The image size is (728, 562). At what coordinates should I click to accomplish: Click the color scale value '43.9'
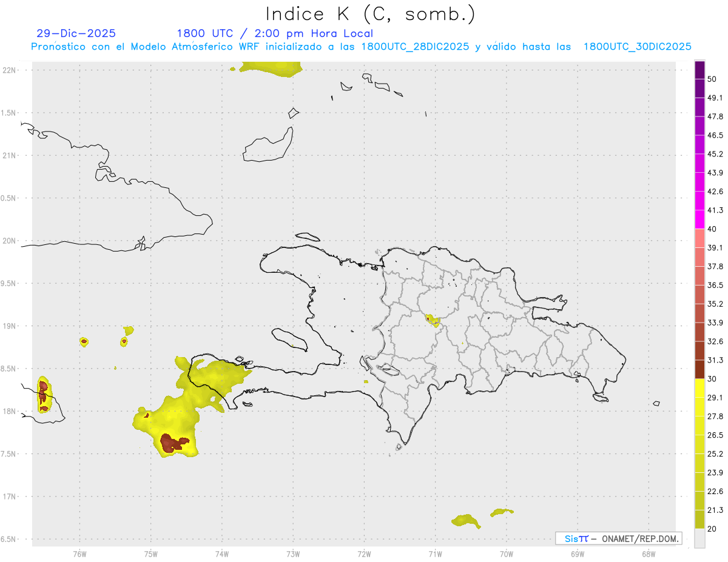(715, 173)
